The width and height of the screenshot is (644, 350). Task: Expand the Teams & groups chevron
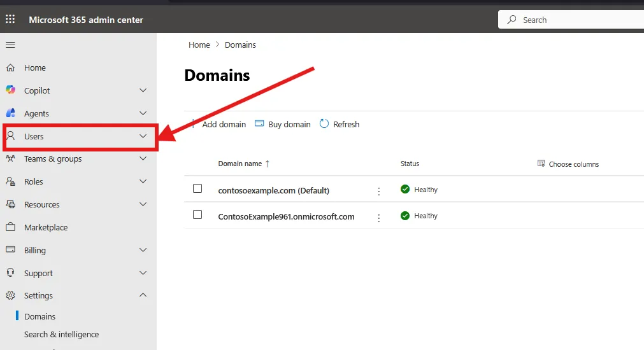coord(143,158)
